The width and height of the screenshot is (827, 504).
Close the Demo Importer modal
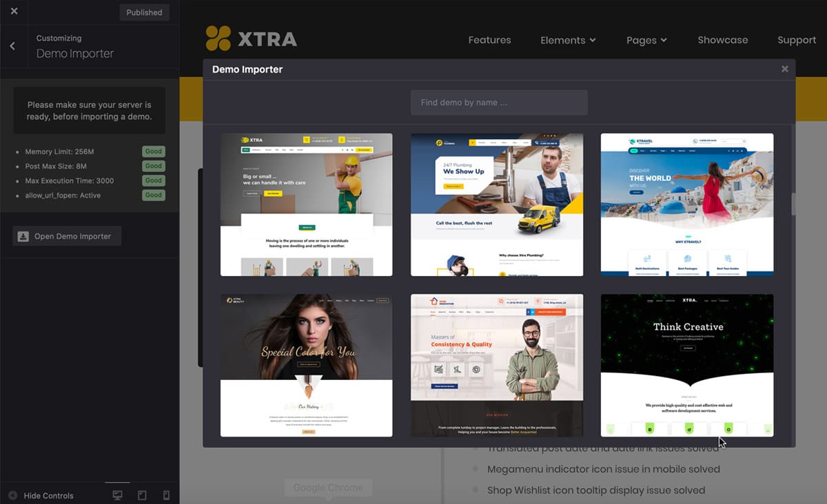pos(784,69)
